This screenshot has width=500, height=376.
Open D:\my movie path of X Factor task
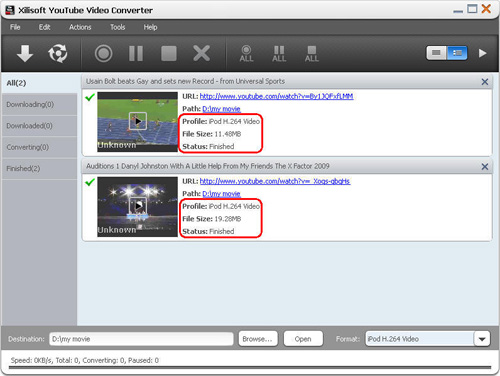(221, 194)
